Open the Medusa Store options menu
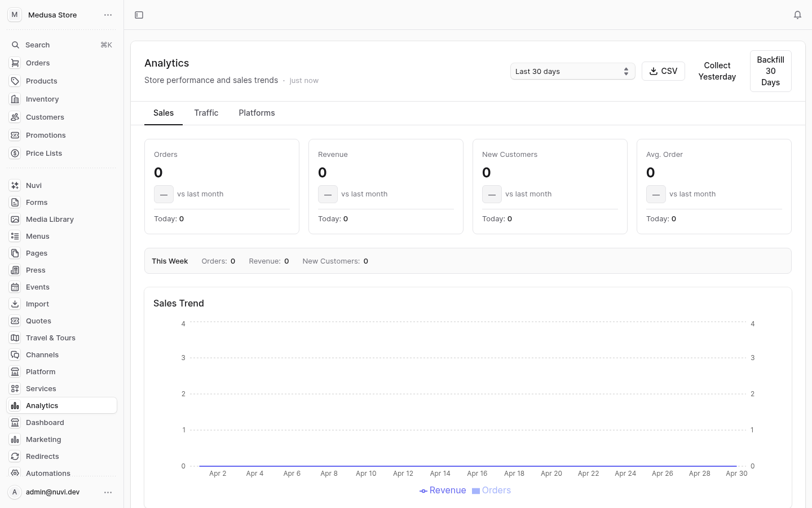Viewport: 812px width, 508px height. point(108,15)
